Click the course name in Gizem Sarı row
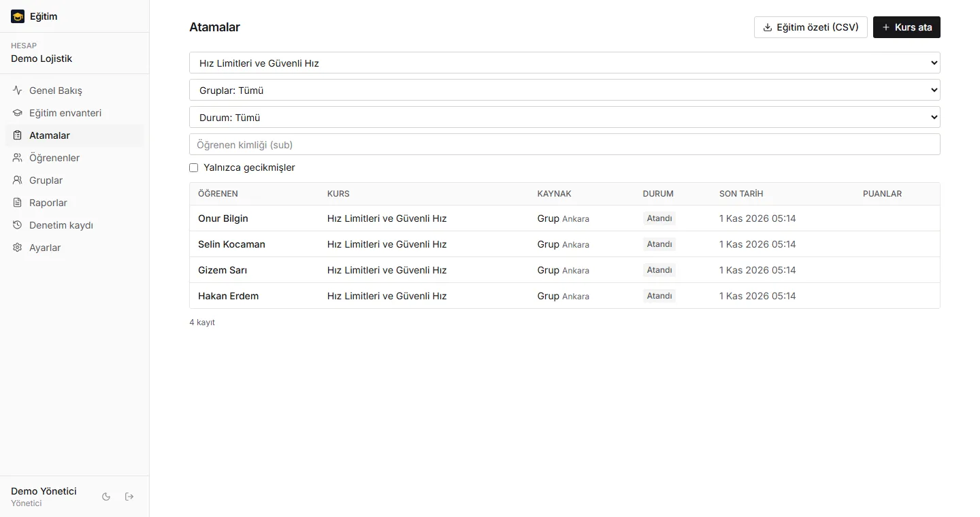 (387, 270)
